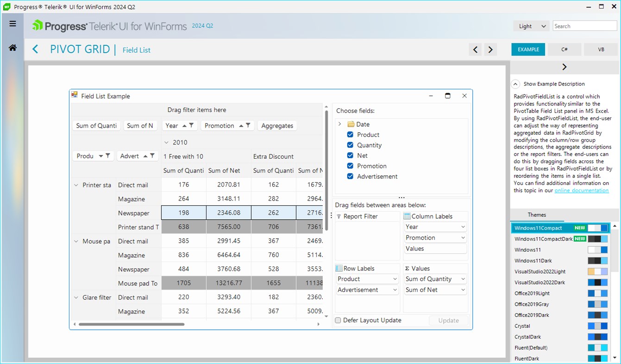Click the back arrow beside PIVOT GRID

coord(35,49)
